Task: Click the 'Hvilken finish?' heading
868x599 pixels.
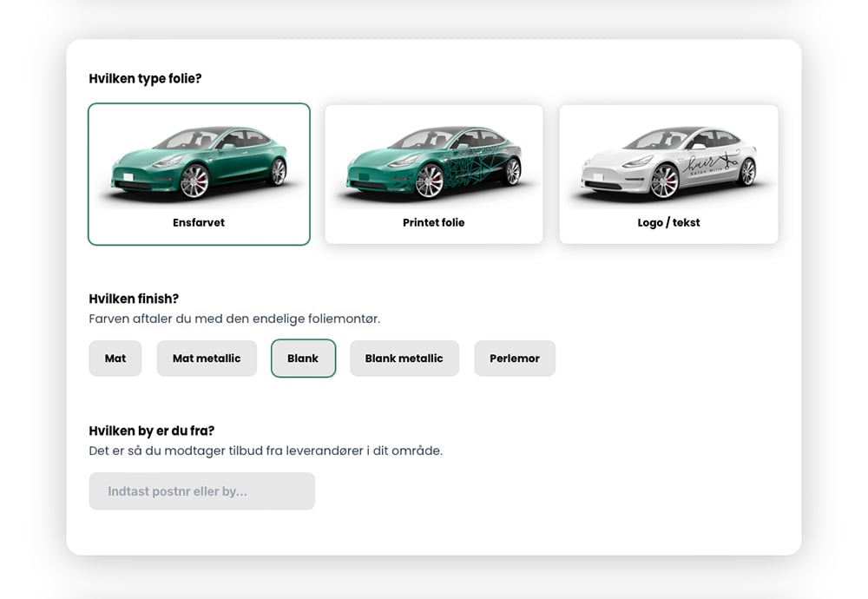Action: click(134, 299)
